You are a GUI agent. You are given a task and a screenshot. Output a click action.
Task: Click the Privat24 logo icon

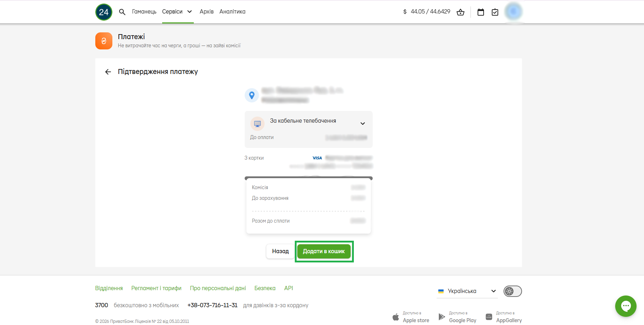[104, 12]
